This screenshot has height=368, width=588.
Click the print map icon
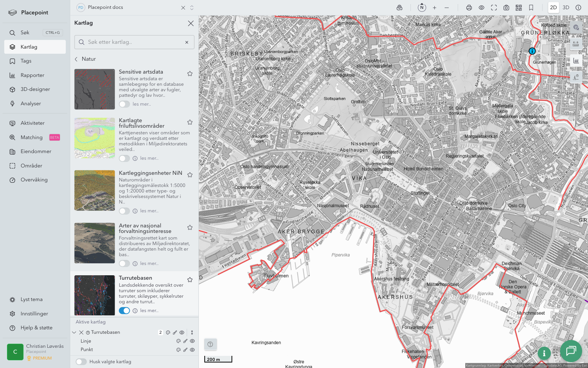pyautogui.click(x=469, y=8)
